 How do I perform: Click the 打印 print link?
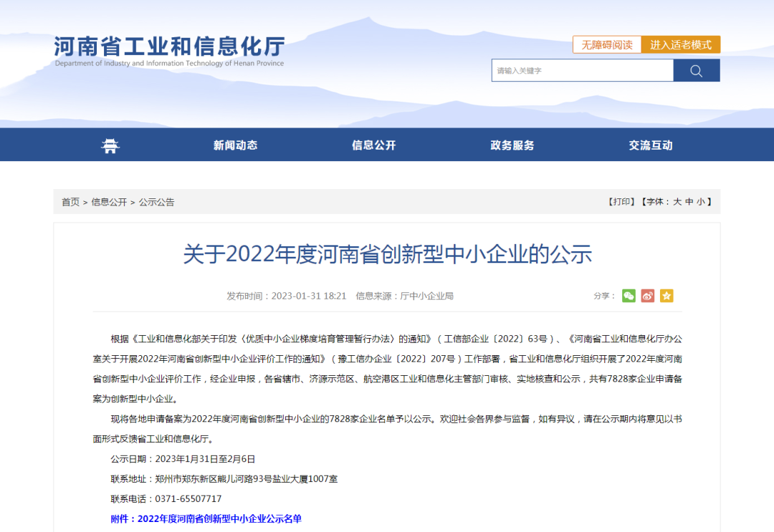pyautogui.click(x=621, y=202)
